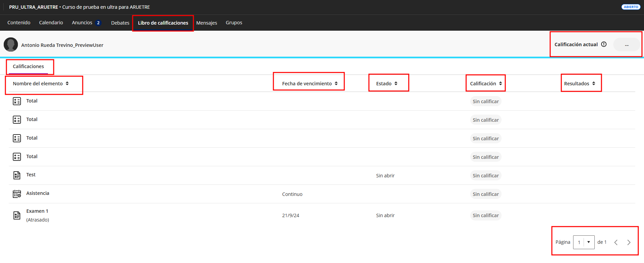Click the Test item document icon
The image size is (644, 263).
[17, 175]
